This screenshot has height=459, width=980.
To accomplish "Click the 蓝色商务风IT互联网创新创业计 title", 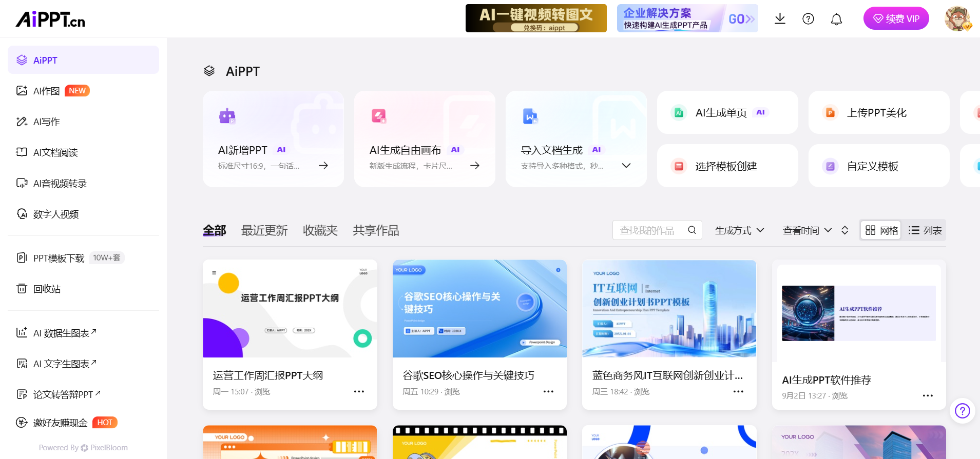I will coord(667,375).
